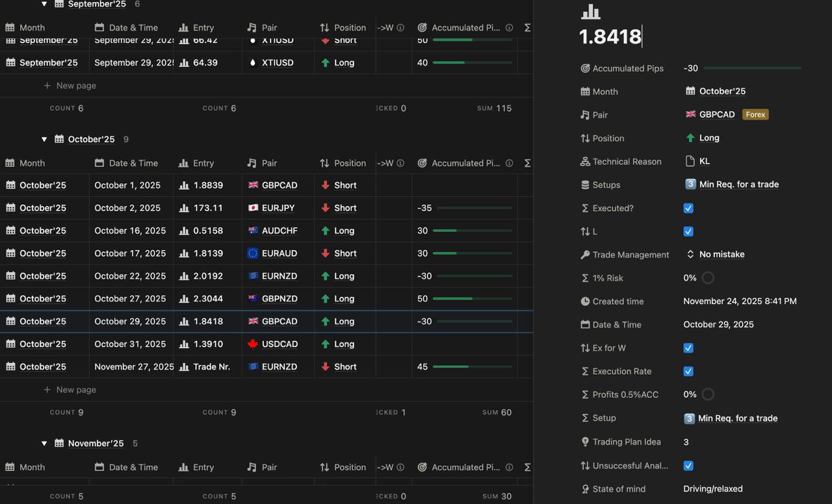Collapse the October'25 group

click(x=44, y=139)
